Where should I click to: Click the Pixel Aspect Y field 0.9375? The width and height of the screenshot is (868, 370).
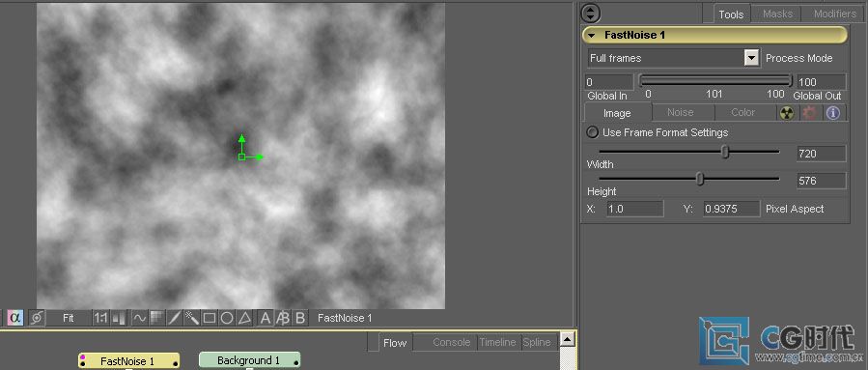point(731,209)
